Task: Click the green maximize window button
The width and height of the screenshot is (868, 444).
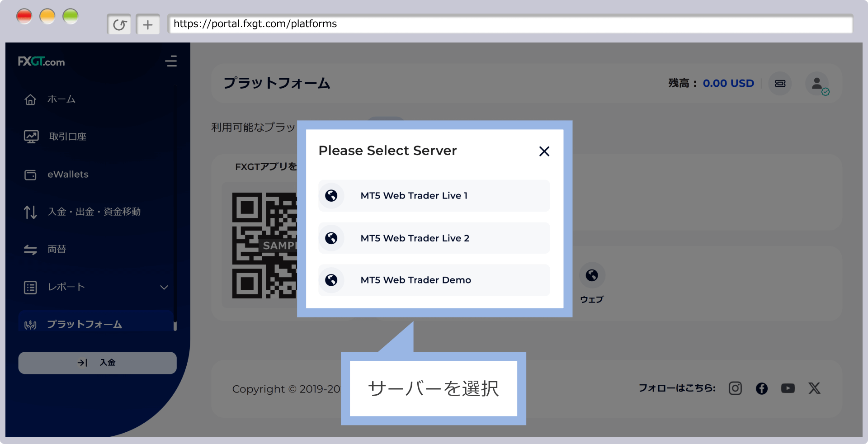Action: [70, 17]
